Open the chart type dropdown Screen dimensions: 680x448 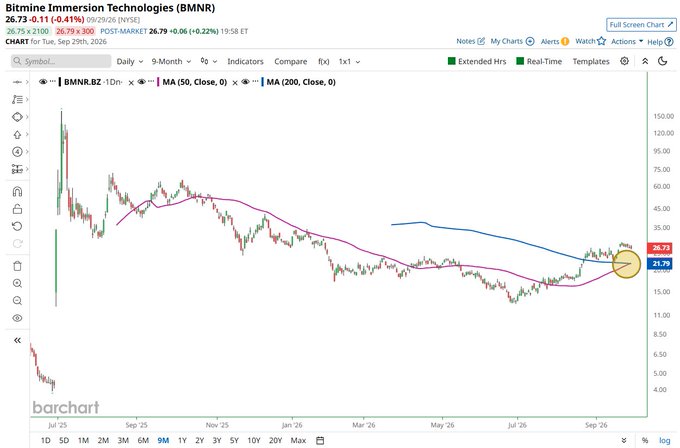click(209, 62)
